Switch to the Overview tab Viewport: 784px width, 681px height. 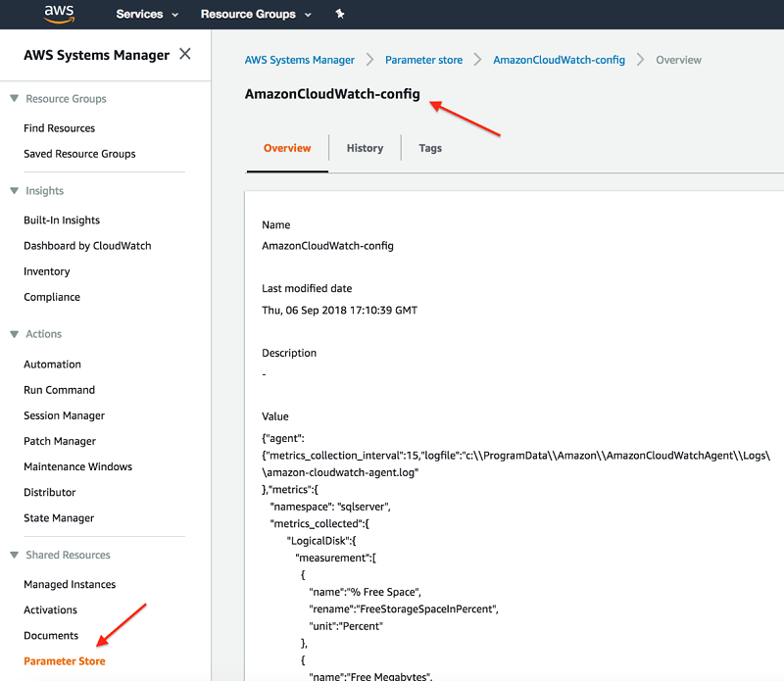(x=287, y=148)
